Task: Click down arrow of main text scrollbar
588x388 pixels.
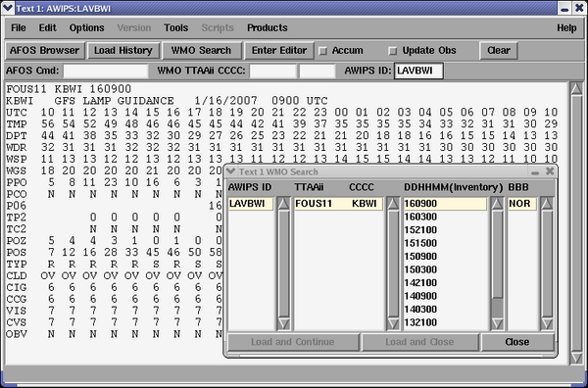Action: [576, 358]
